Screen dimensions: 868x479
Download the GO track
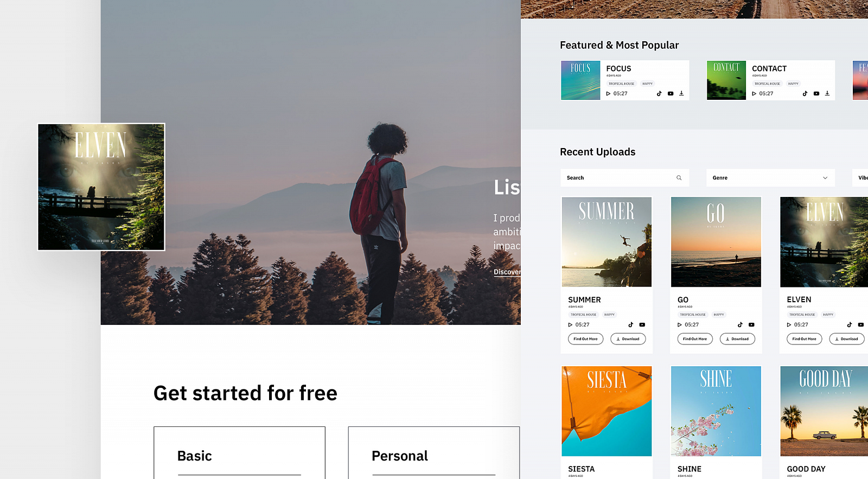point(737,339)
